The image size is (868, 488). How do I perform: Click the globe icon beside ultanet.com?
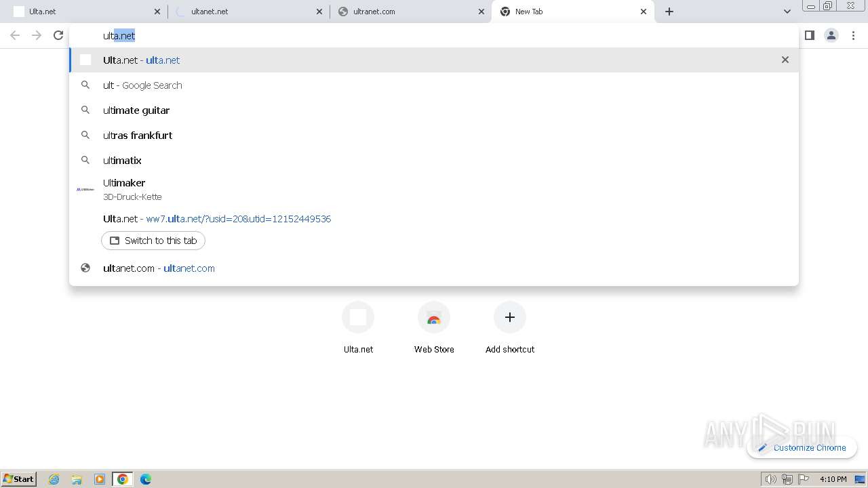[x=85, y=268]
